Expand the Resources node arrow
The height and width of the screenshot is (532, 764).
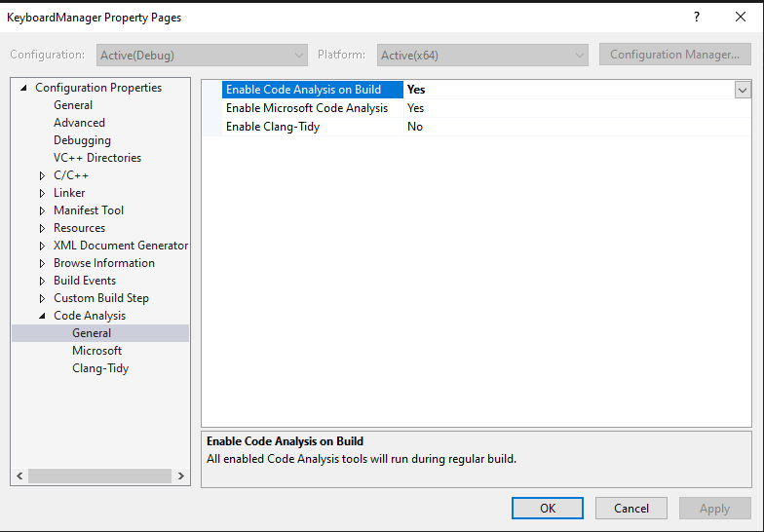(43, 228)
